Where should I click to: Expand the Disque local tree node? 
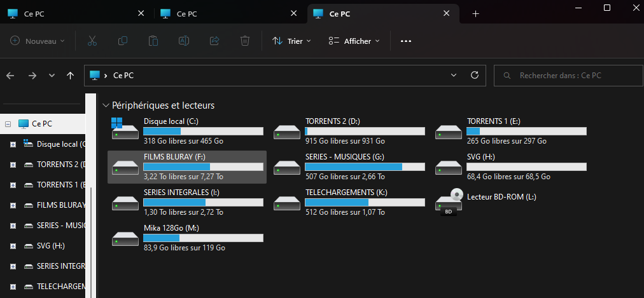pos(13,144)
